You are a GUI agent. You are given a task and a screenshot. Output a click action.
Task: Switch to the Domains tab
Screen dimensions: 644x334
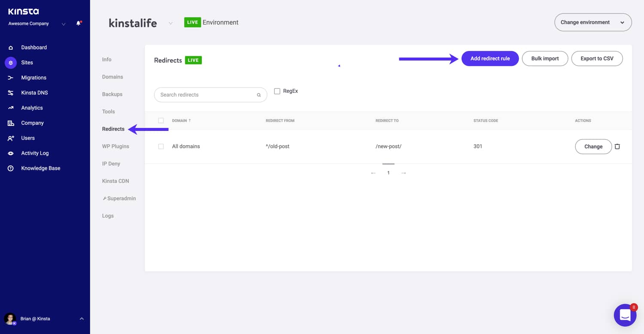click(x=112, y=76)
